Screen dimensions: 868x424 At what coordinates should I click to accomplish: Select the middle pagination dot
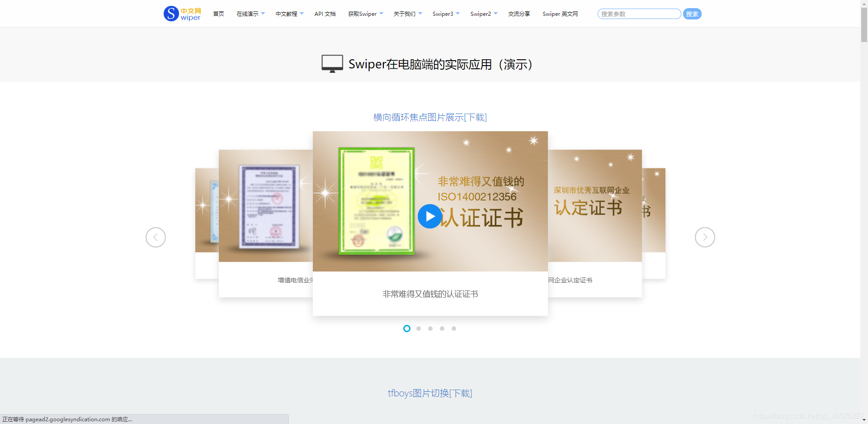(430, 329)
